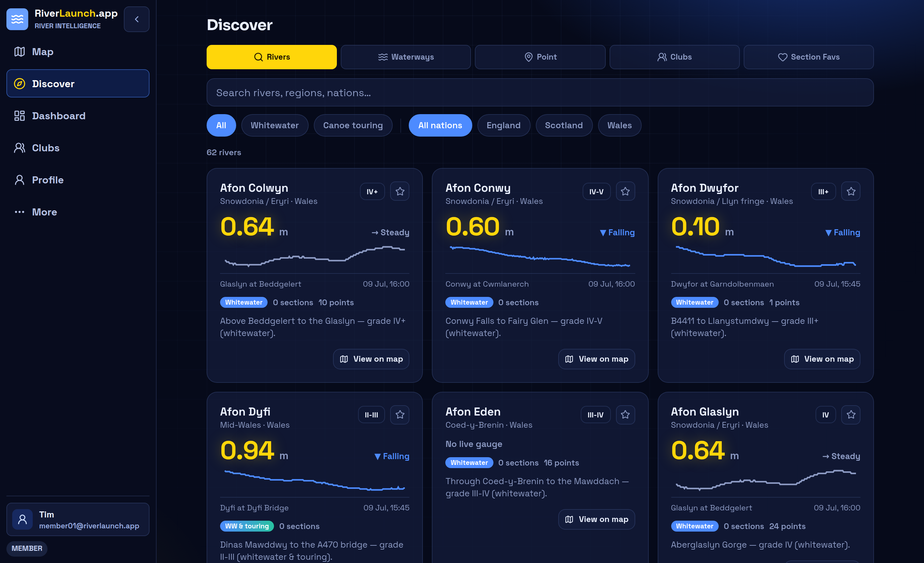Click the MEMBER badge

click(27, 548)
